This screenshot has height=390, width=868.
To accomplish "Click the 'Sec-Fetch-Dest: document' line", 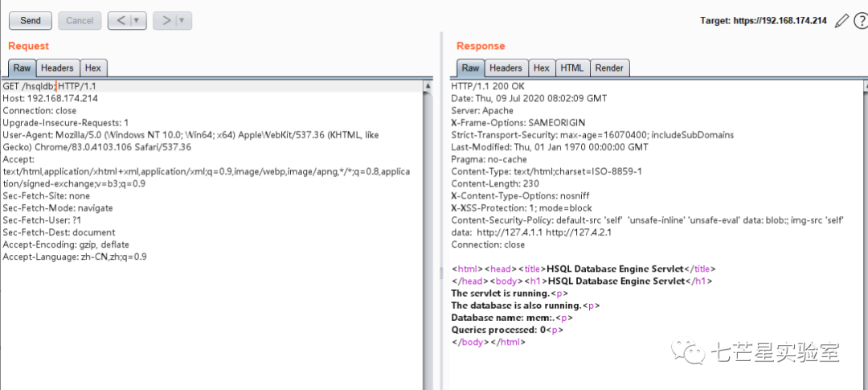I will [x=59, y=232].
